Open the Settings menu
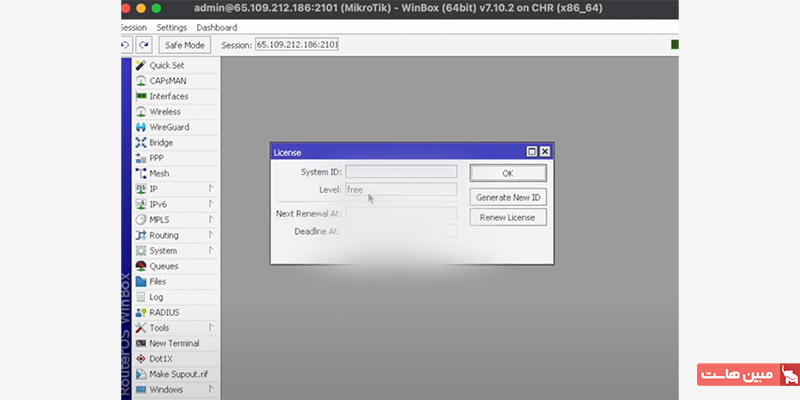 tap(171, 28)
